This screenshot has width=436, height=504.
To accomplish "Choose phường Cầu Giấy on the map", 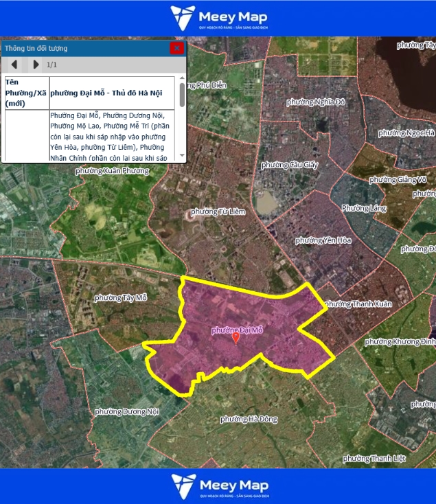I will point(289,165).
